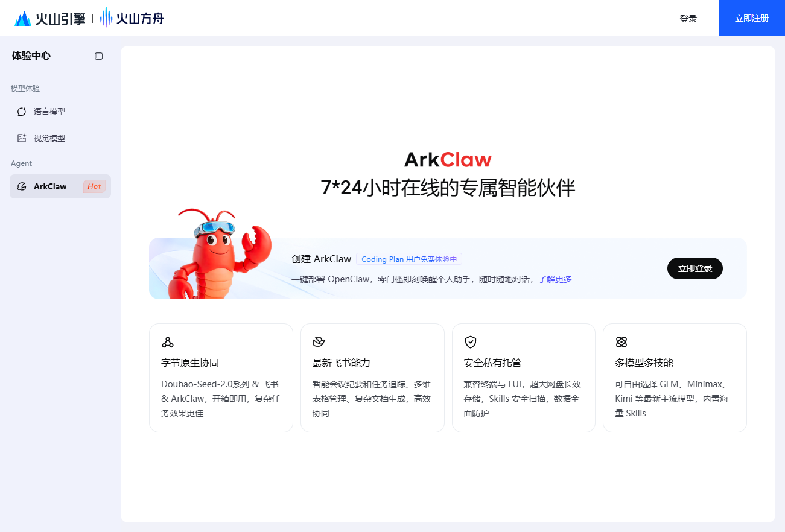
Task: Click the Coding Plan 用户免费体验中 badge
Action: click(408, 258)
